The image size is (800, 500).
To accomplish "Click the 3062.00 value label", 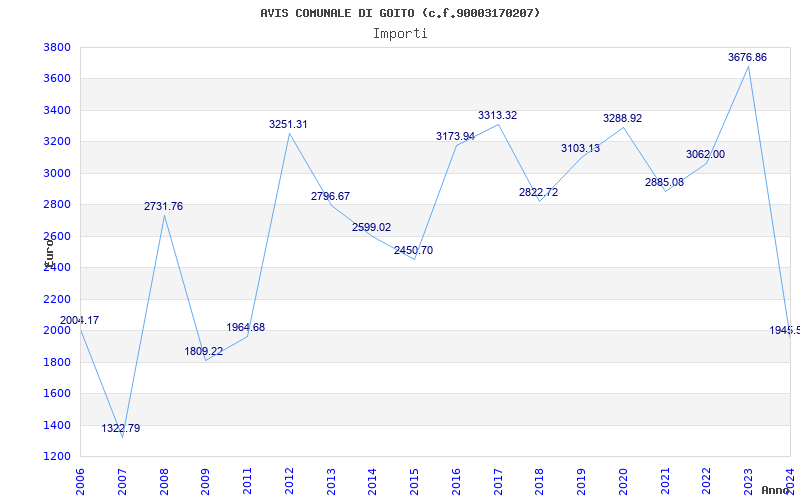I will point(705,154).
